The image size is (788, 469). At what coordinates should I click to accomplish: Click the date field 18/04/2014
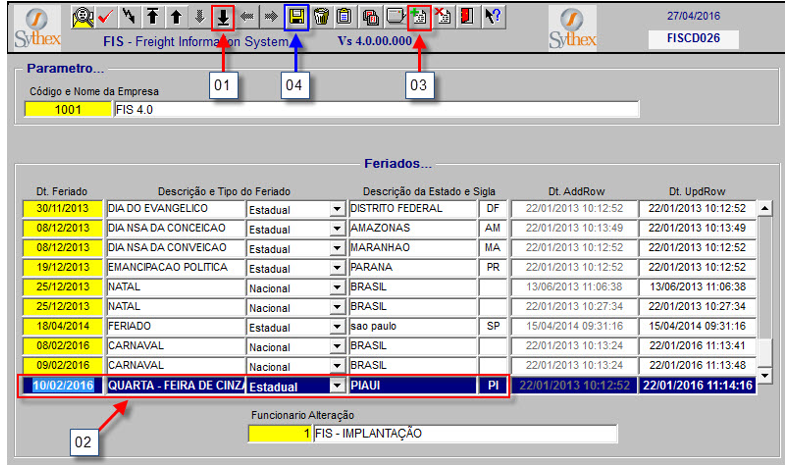62,327
